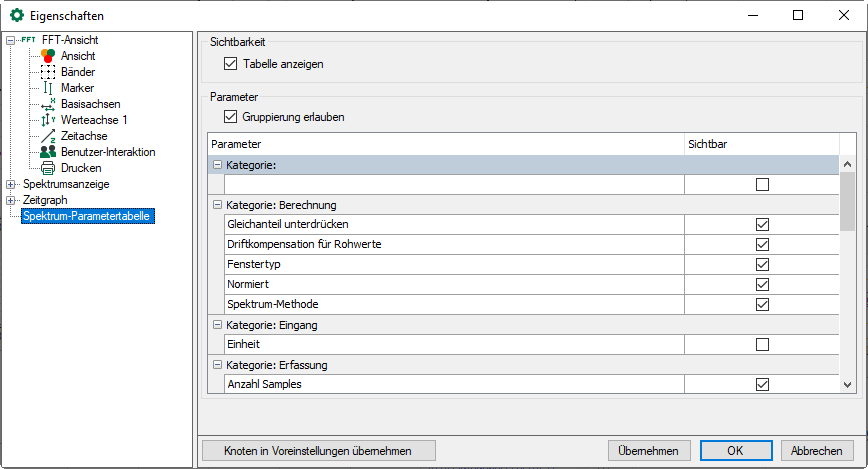868x469 pixels.
Task: Click the Werteachse 1 icon
Action: coord(48,120)
